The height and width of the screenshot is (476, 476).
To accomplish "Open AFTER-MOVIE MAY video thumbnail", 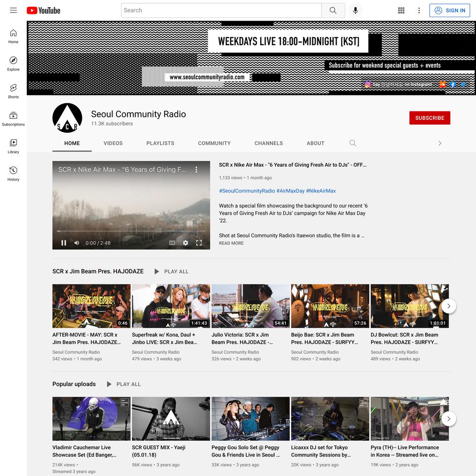I will tap(91, 306).
